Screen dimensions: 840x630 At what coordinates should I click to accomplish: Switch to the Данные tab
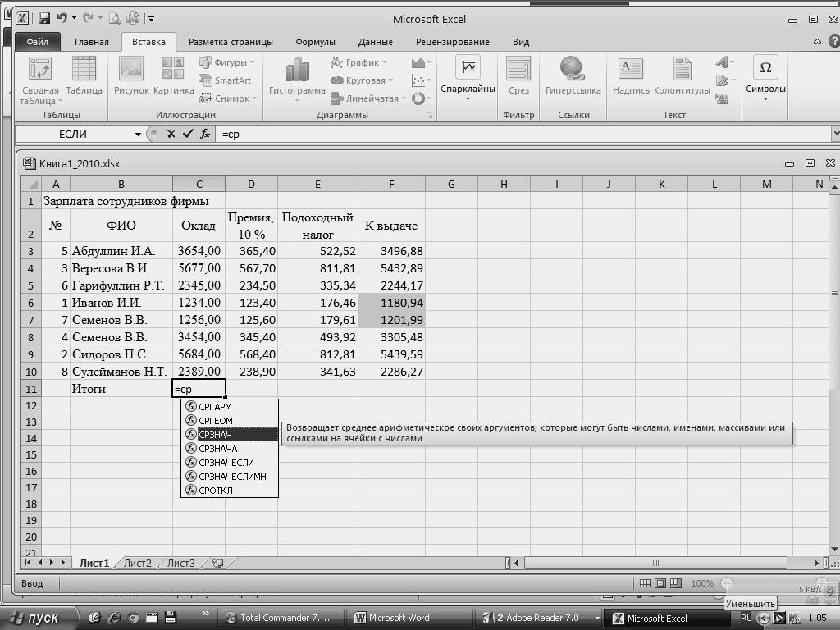(375, 42)
